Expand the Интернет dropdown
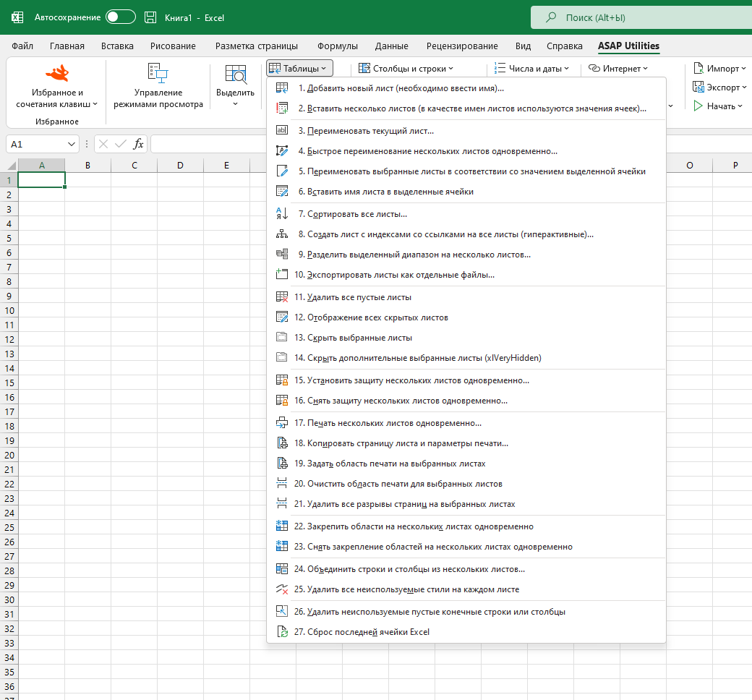The image size is (752, 700). tap(618, 69)
